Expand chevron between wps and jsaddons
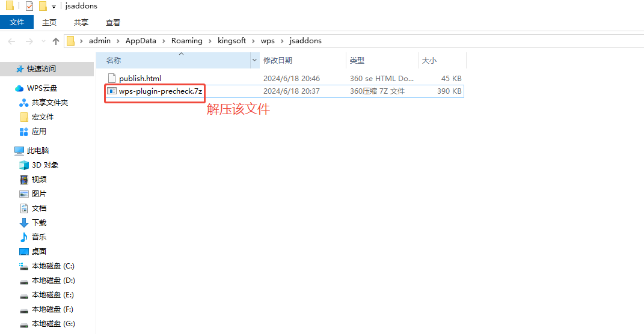The height and width of the screenshot is (334, 644). point(282,41)
